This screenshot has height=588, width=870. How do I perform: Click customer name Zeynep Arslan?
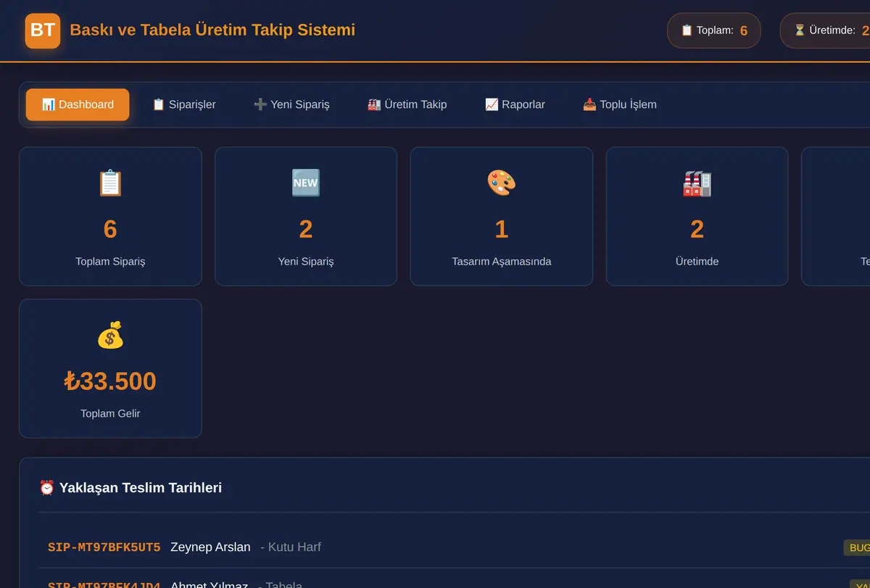tap(210, 547)
